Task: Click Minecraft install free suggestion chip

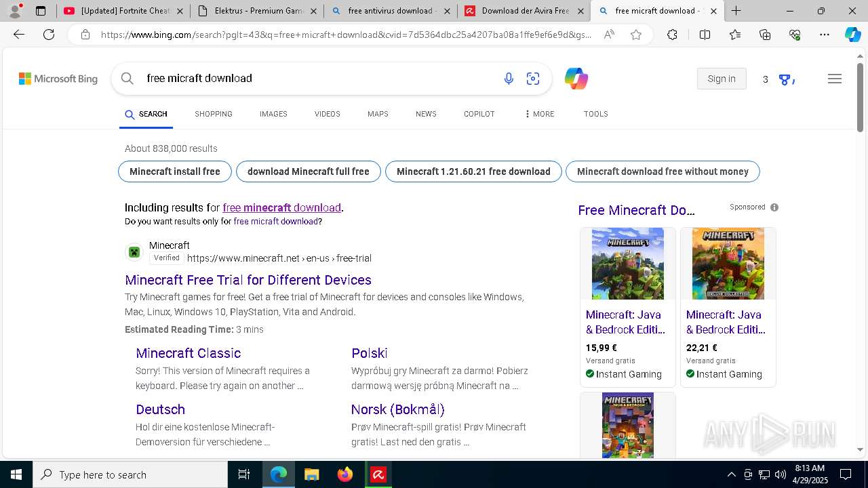Action: [175, 171]
